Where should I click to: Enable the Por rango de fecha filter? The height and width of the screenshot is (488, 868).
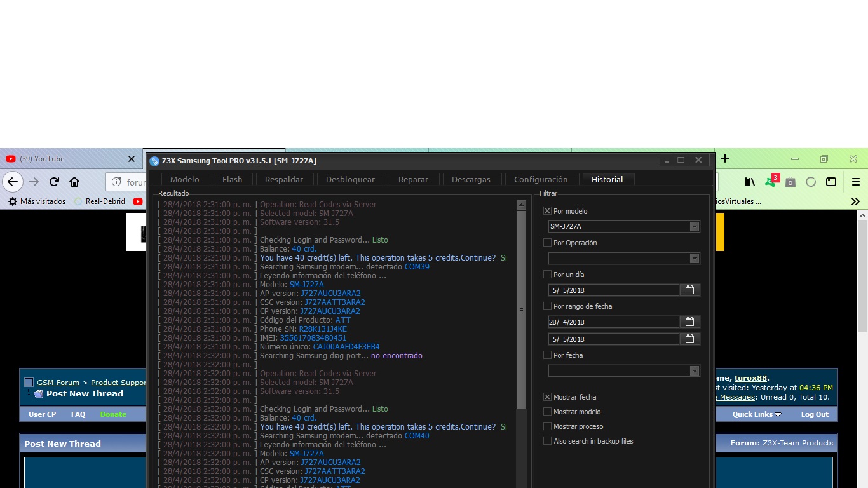pyautogui.click(x=547, y=306)
